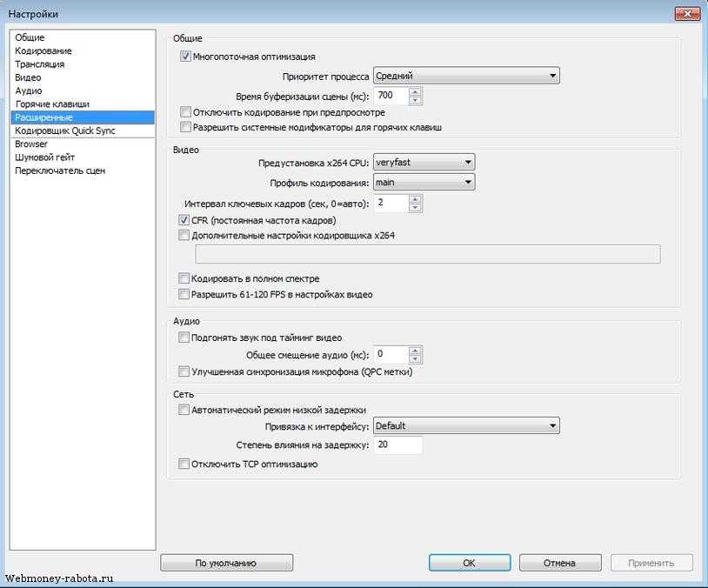Open the Профиль кодирования dropdown

point(424,183)
